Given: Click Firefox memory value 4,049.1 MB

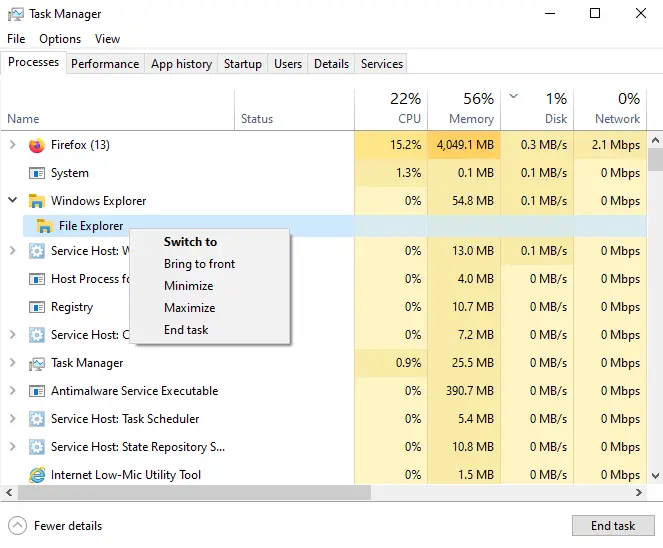Looking at the screenshot, I should [x=465, y=145].
